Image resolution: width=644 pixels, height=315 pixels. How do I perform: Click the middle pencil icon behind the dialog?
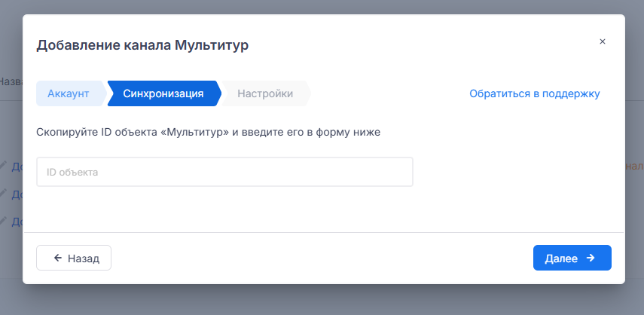point(3,194)
